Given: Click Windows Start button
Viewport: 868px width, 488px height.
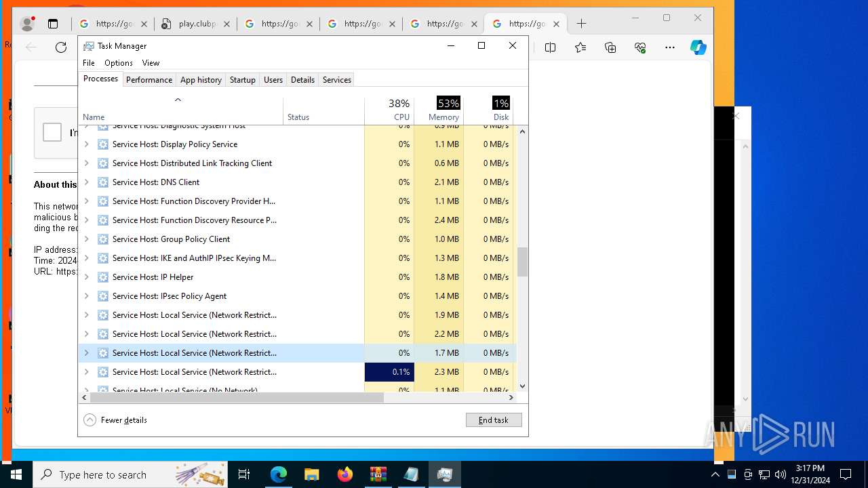Looking at the screenshot, I should tap(16, 474).
